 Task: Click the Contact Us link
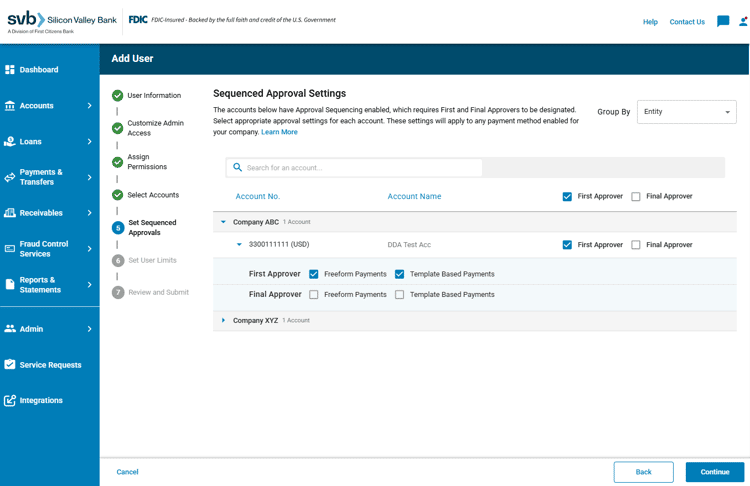(687, 22)
